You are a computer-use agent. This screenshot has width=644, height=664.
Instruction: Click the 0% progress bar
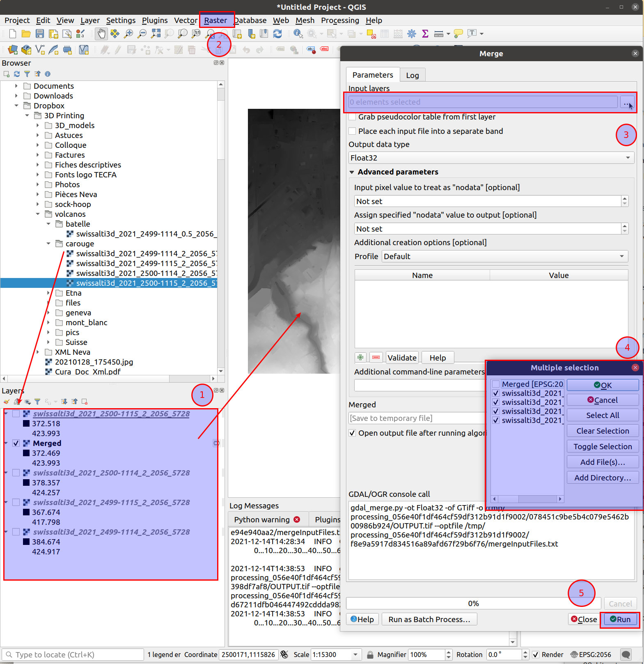[x=473, y=604]
